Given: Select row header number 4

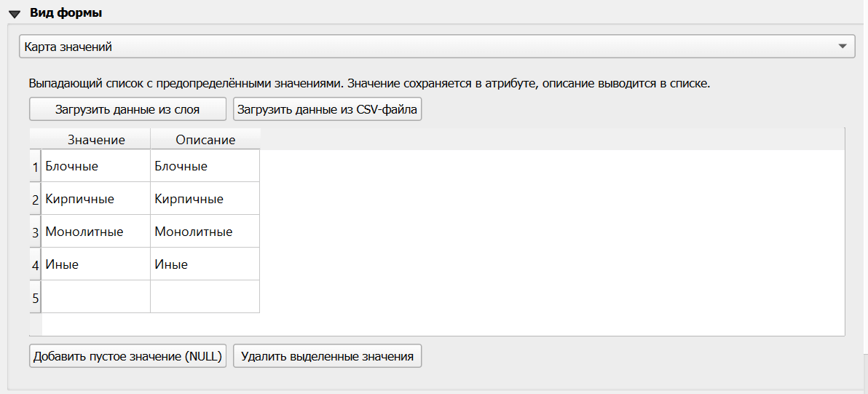Looking at the screenshot, I should coord(35,264).
